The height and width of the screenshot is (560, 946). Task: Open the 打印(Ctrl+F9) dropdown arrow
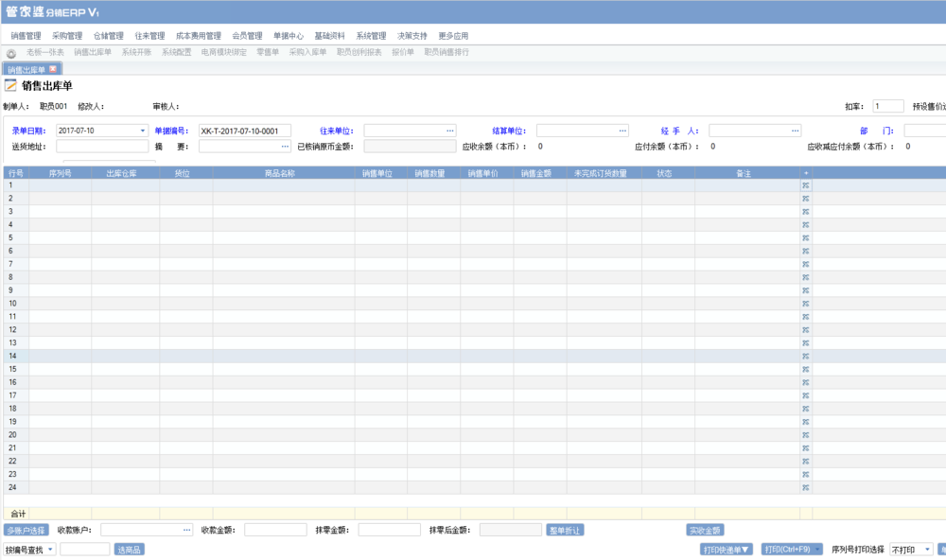click(x=817, y=550)
